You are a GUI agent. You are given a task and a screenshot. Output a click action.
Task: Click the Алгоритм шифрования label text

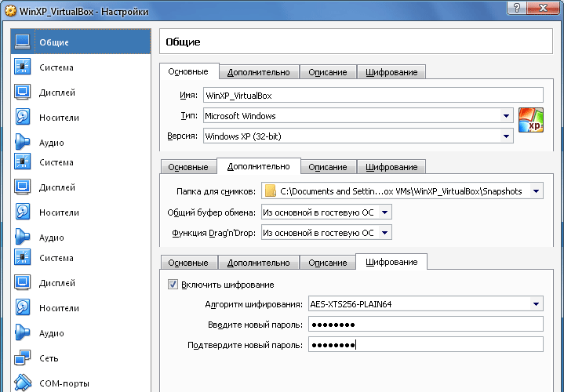253,304
